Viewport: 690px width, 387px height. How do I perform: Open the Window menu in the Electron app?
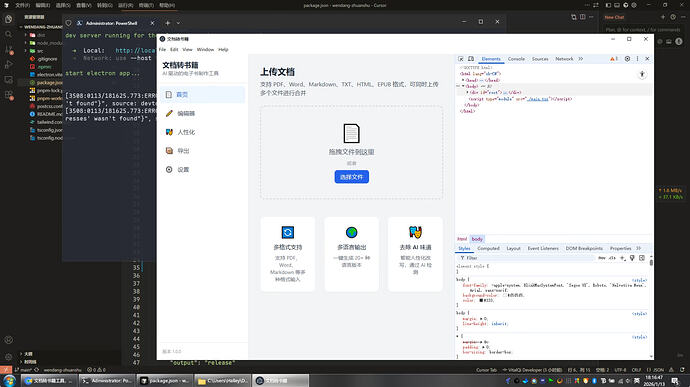point(205,50)
